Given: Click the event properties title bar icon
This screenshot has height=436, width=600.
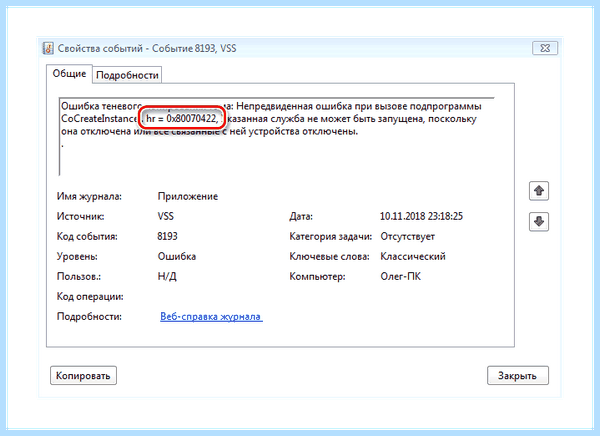Looking at the screenshot, I should click(x=48, y=48).
